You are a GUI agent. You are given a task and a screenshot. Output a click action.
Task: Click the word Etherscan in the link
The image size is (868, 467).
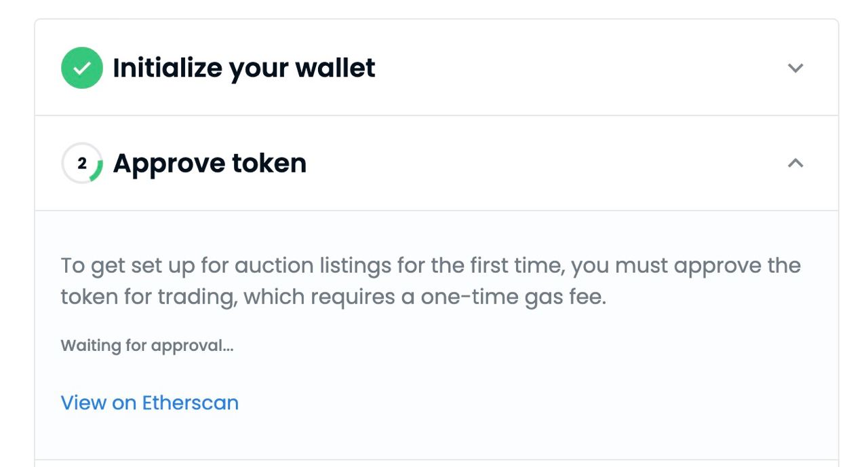click(x=190, y=403)
